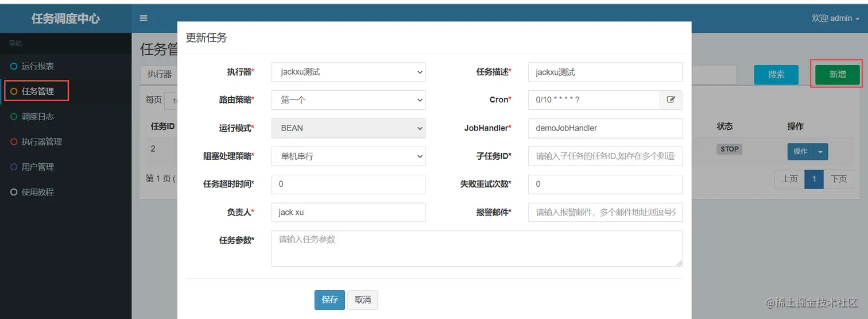This screenshot has width=868, height=319.
Task: Go to next page with 下页
Action: (839, 179)
